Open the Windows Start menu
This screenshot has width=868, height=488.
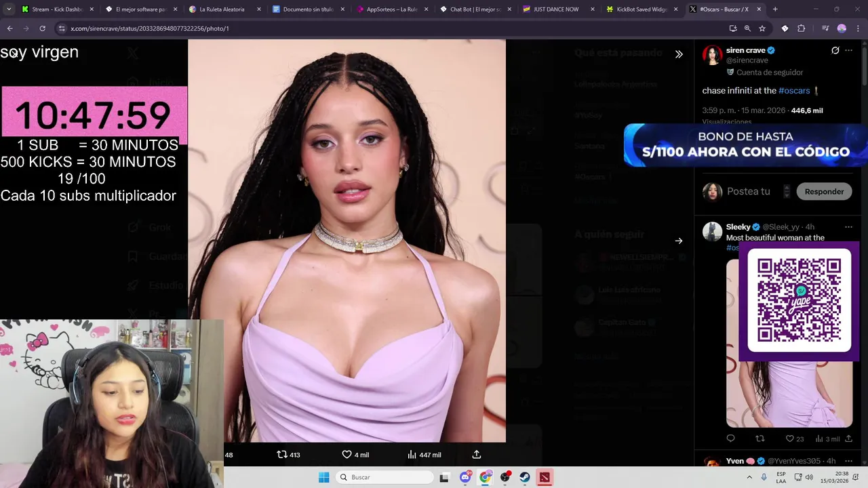click(x=324, y=477)
